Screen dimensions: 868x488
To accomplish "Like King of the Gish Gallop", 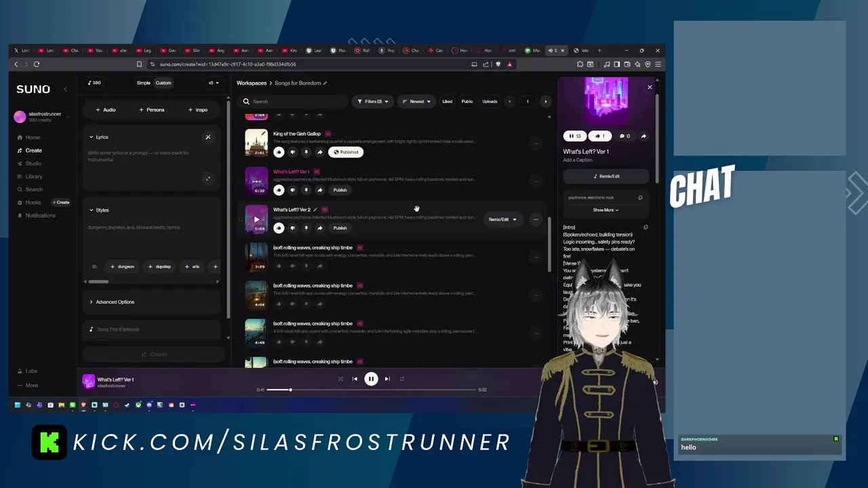I will pos(279,152).
